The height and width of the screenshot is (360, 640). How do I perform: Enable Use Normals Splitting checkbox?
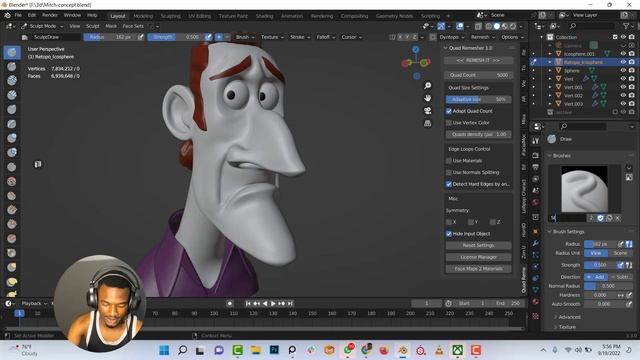[x=449, y=173]
